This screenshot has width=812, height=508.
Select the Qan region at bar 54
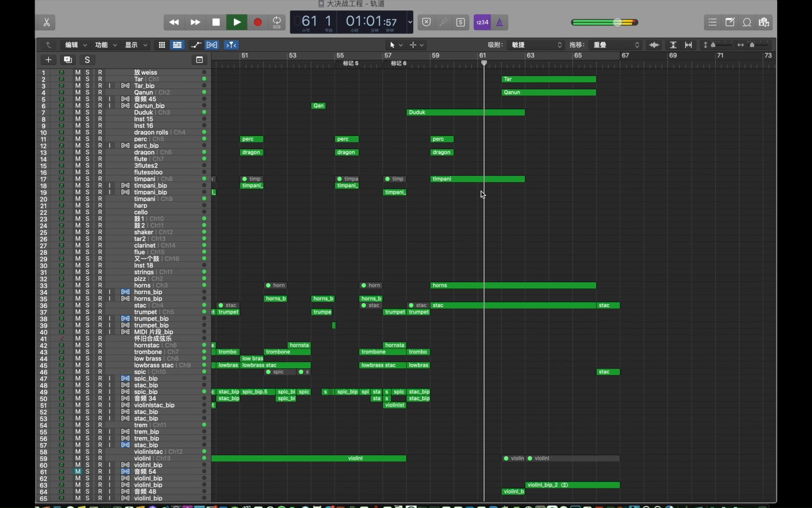pyautogui.click(x=319, y=106)
